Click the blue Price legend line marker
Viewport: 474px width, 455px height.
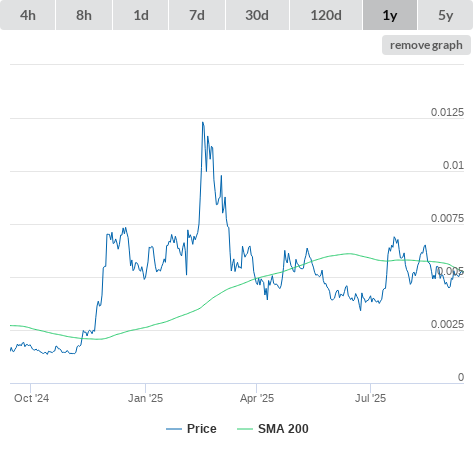[174, 429]
